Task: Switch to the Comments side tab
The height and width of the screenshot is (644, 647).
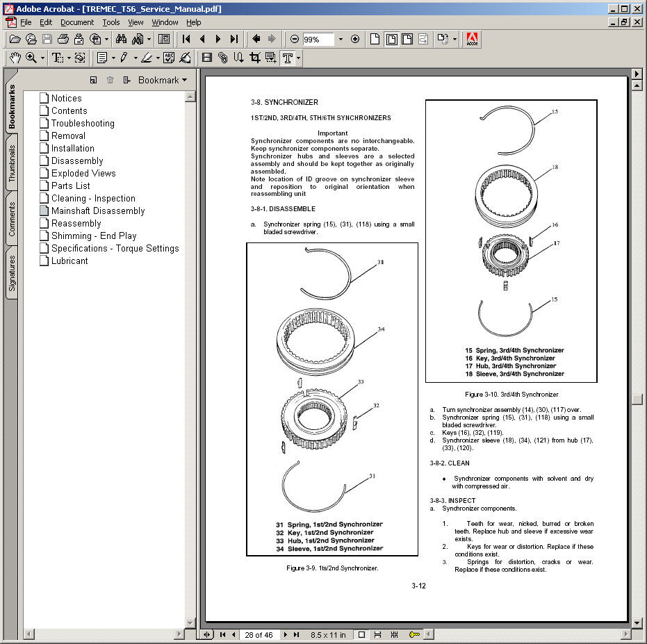Action: tap(12, 219)
